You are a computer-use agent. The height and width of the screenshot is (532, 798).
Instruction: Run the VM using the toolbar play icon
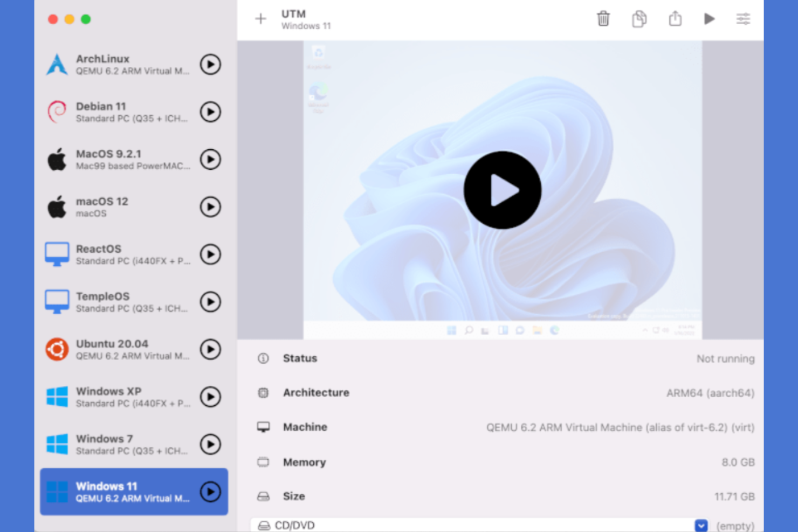(x=710, y=19)
